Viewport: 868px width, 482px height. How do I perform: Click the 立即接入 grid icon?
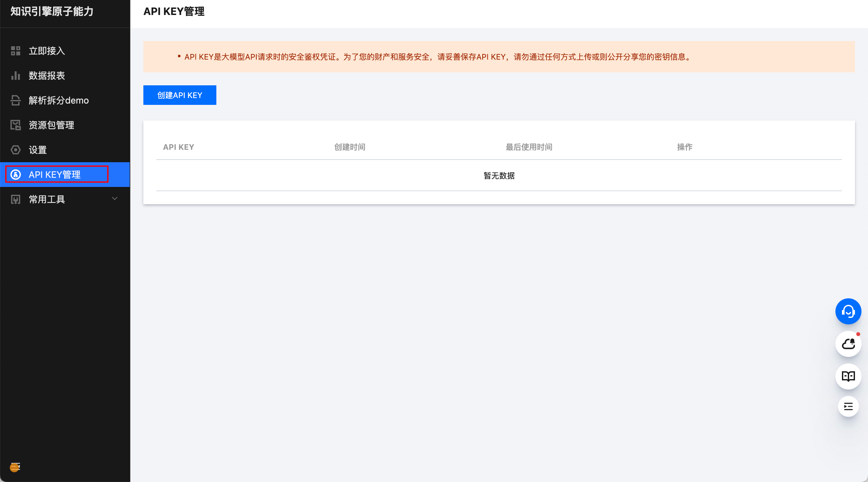point(16,51)
